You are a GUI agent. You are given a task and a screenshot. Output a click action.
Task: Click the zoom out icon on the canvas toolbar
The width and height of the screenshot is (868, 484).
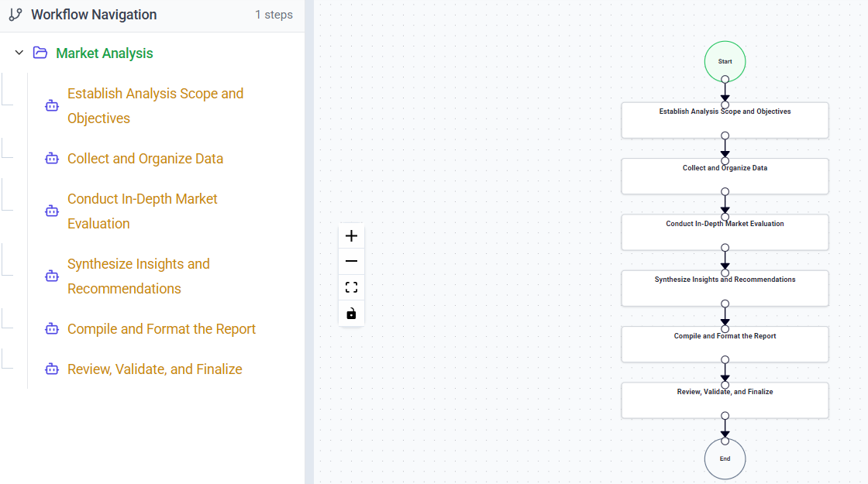coord(351,261)
